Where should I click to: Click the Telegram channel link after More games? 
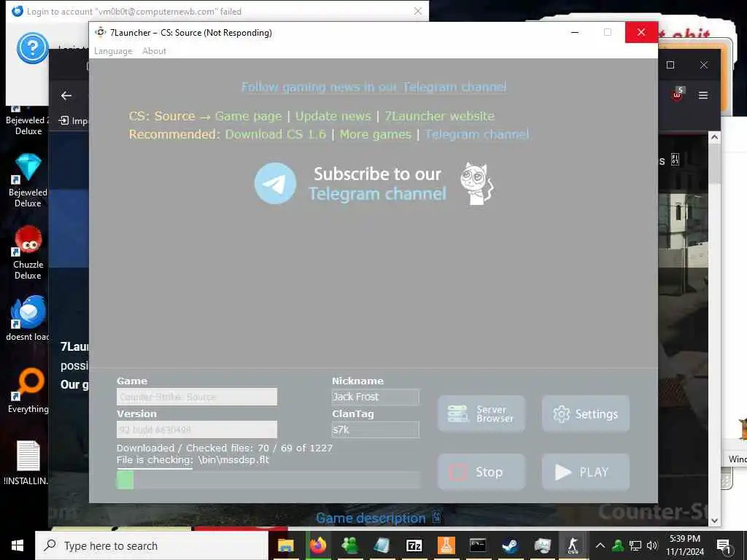477,134
